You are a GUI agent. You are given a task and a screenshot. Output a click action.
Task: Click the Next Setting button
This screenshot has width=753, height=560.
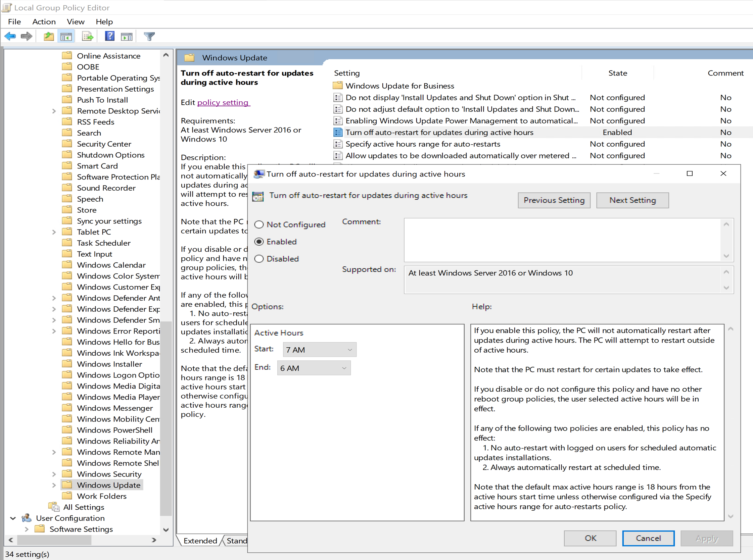[x=632, y=200]
